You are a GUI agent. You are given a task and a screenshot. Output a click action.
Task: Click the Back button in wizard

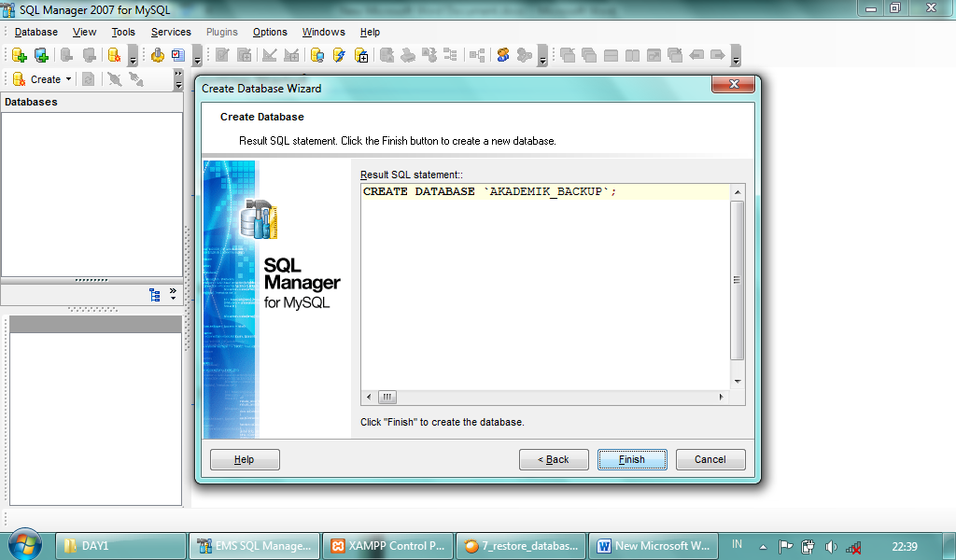click(x=554, y=459)
